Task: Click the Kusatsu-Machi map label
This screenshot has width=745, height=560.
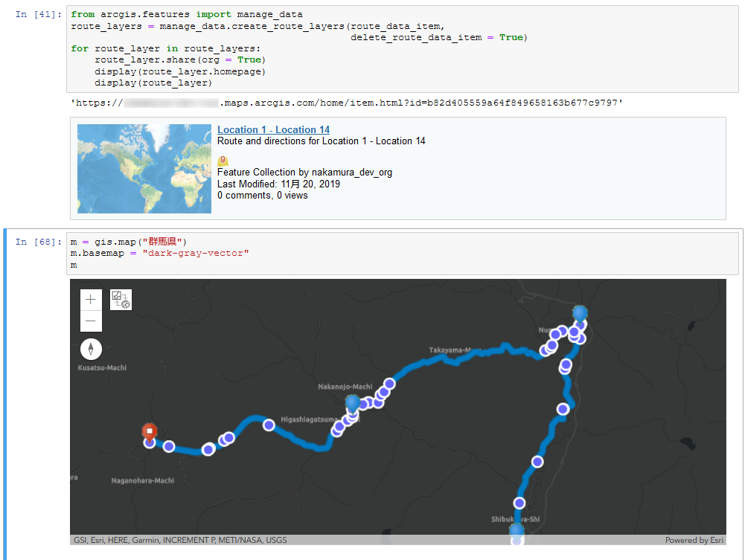Action: tap(103, 368)
